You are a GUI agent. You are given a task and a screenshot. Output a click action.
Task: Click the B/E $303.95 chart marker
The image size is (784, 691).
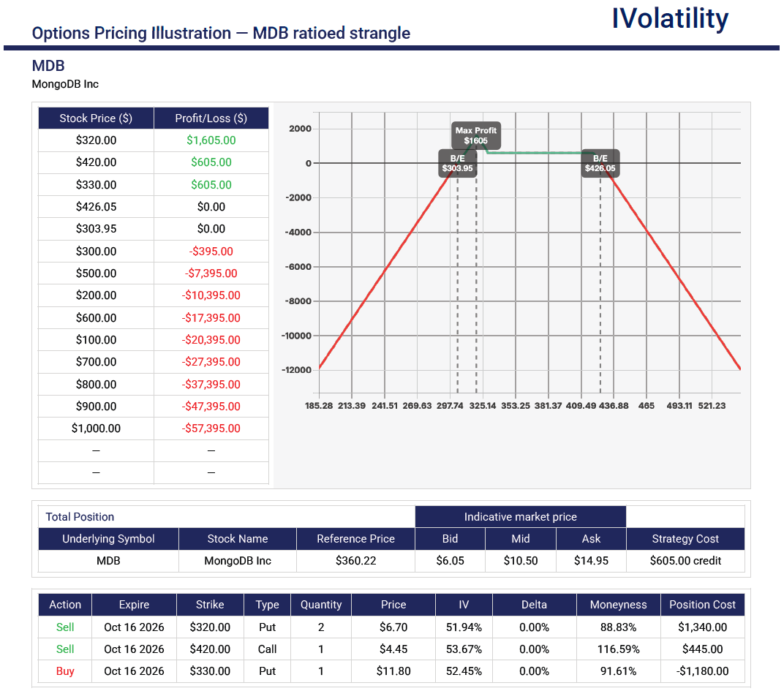[x=458, y=163]
